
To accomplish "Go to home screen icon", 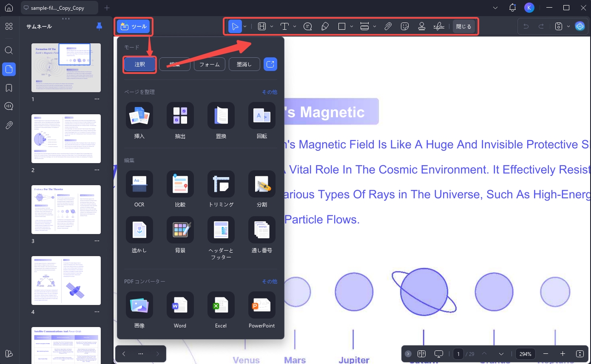I will tap(9, 8).
